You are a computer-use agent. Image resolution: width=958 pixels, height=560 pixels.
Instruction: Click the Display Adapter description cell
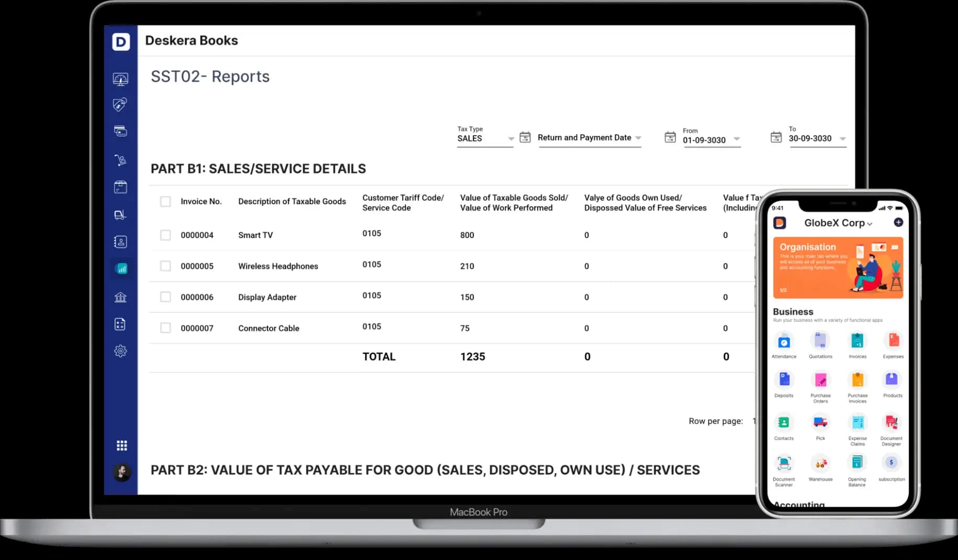click(x=267, y=297)
